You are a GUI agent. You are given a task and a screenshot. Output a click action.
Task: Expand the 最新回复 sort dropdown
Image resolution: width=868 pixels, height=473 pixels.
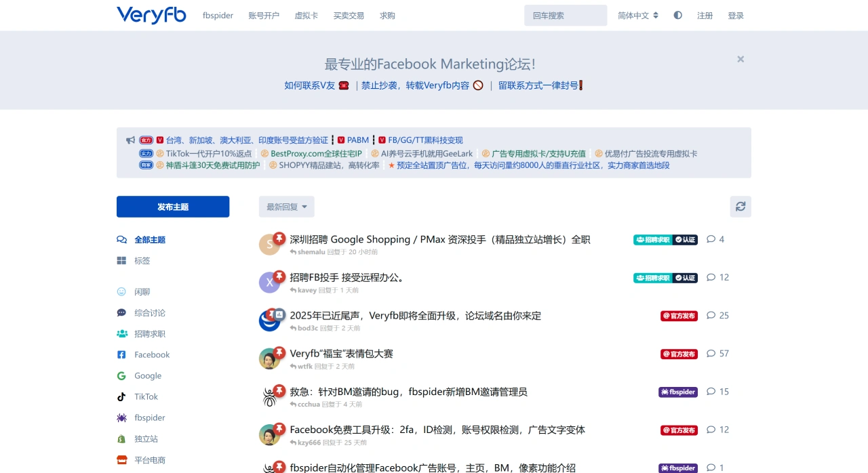(286, 207)
